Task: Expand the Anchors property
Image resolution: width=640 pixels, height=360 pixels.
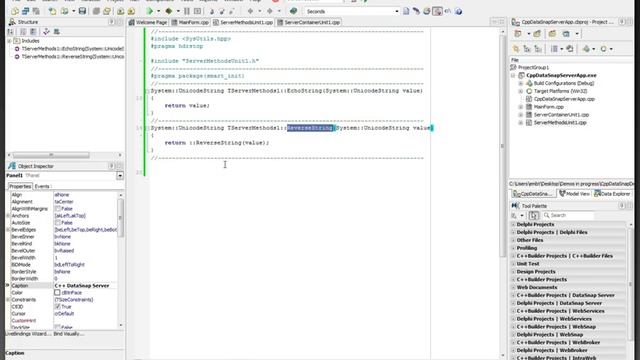Action: 8,216
